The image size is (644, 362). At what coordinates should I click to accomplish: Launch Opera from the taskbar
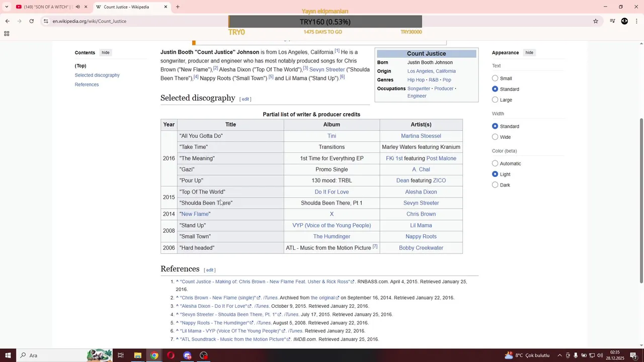[171, 355]
